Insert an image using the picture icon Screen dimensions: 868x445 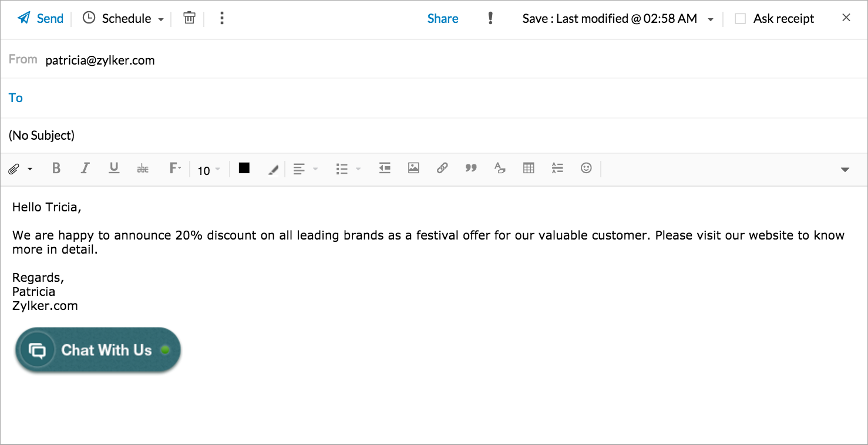point(413,168)
